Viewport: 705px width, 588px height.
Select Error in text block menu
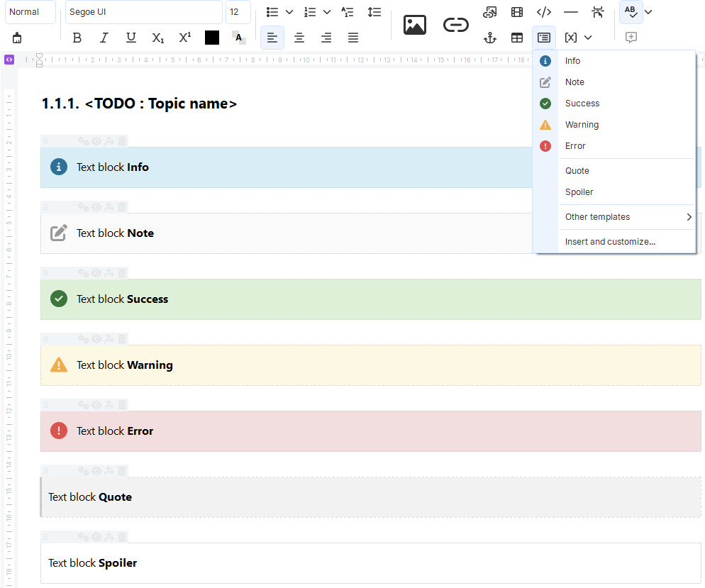(x=614, y=146)
